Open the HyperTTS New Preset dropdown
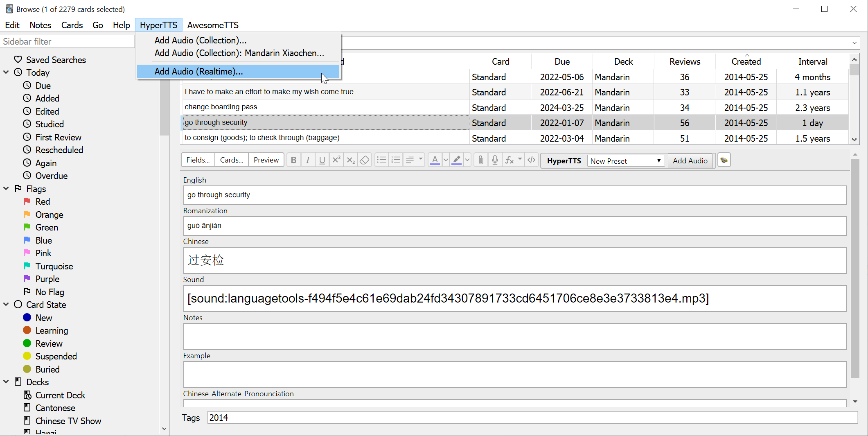The height and width of the screenshot is (436, 868). click(626, 161)
